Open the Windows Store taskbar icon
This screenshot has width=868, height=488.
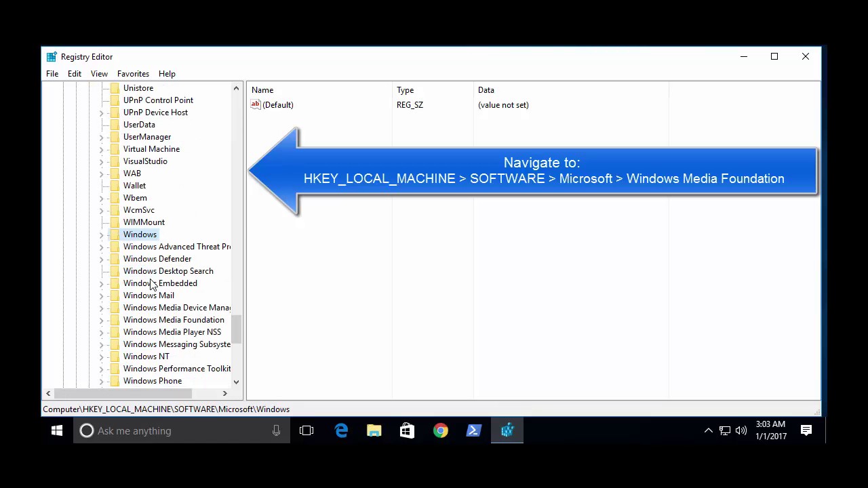[x=407, y=430]
